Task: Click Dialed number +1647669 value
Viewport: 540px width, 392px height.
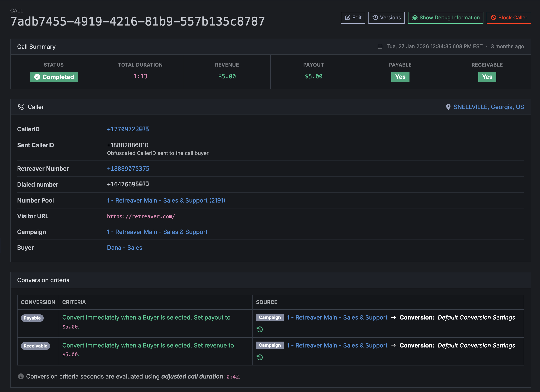Action: pos(128,184)
